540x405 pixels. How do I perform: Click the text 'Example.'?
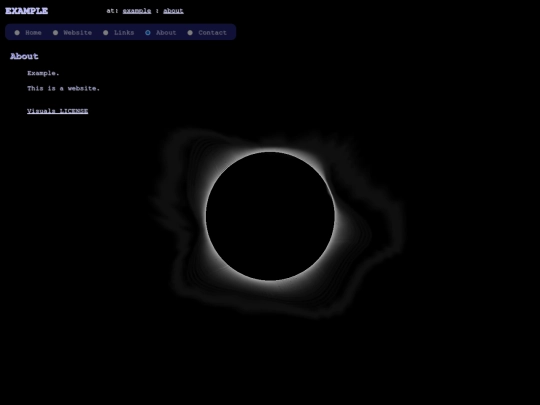(43, 73)
